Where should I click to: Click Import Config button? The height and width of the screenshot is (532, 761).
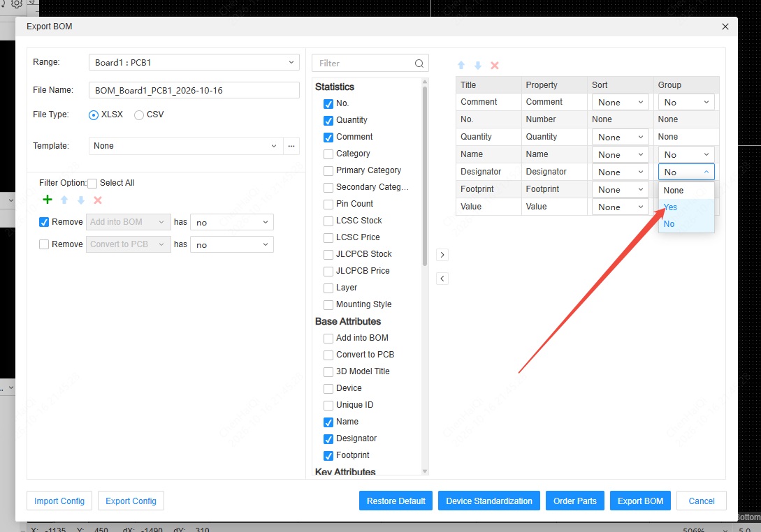coord(59,501)
